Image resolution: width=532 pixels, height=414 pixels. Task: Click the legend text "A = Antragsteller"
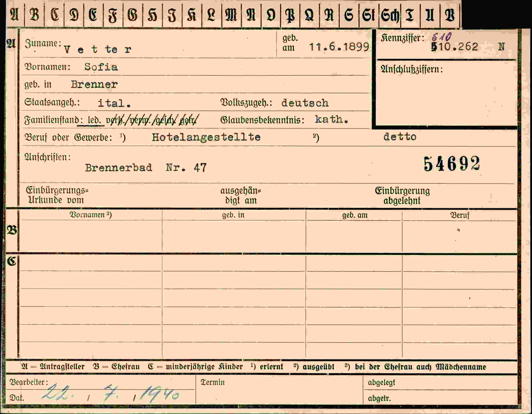coord(53,366)
